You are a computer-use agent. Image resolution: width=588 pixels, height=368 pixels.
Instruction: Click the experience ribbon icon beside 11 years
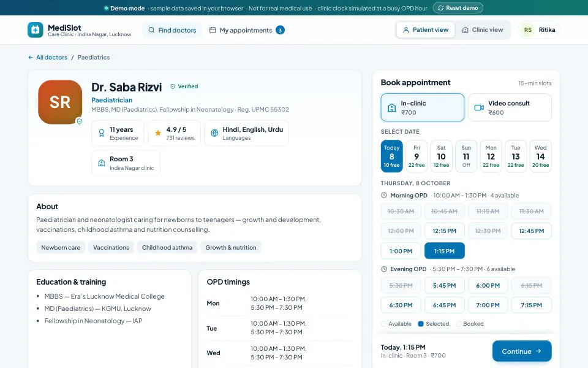(101, 133)
